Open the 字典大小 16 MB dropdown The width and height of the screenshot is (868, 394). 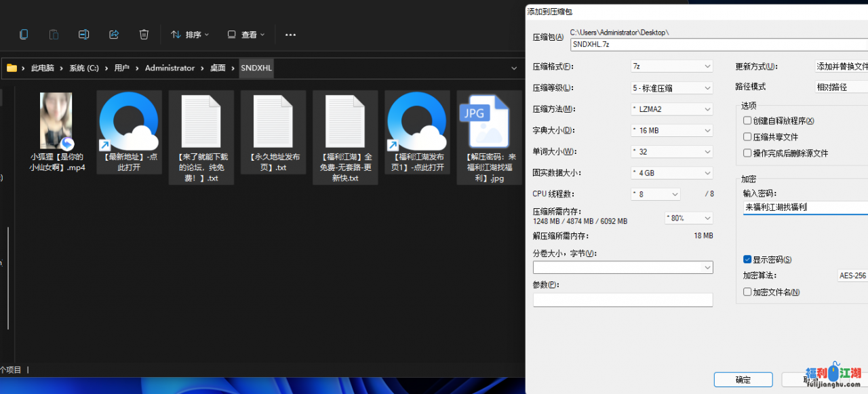point(671,130)
